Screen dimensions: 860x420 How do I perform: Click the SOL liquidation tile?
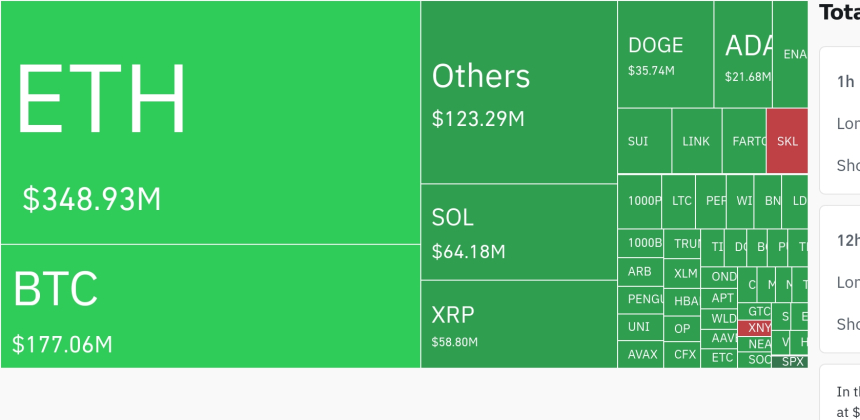point(518,232)
